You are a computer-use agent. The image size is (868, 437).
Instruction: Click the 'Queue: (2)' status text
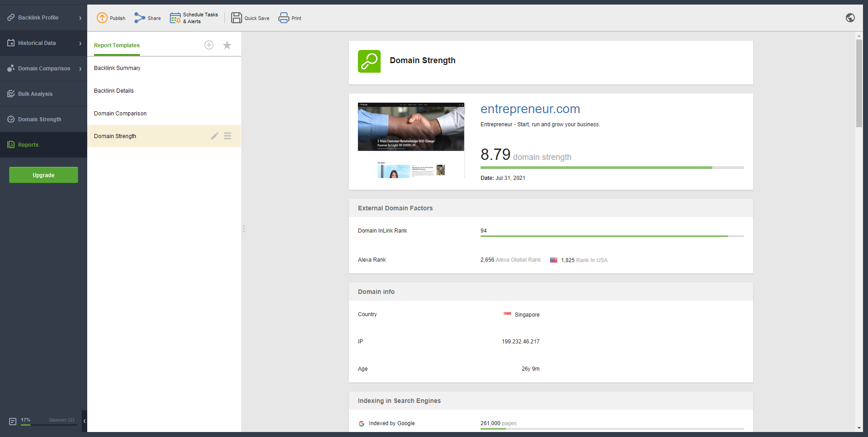pos(62,420)
